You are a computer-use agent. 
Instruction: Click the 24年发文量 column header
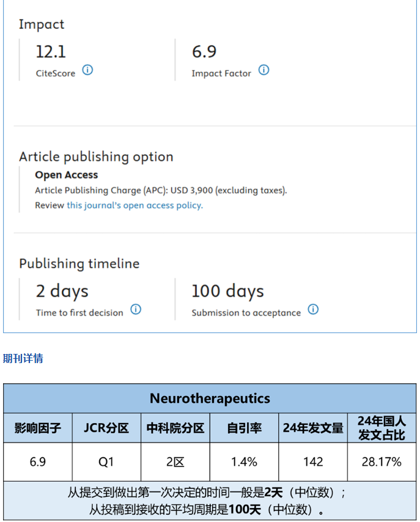click(x=313, y=428)
